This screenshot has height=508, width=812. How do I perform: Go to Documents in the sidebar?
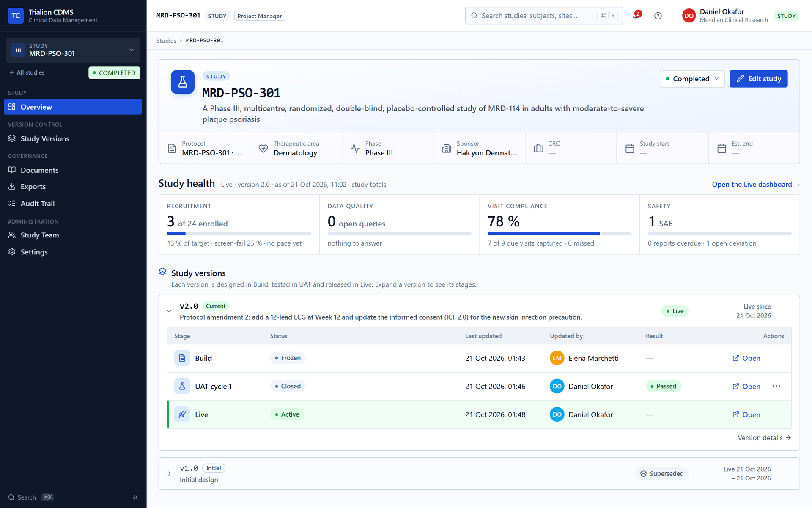point(73,170)
